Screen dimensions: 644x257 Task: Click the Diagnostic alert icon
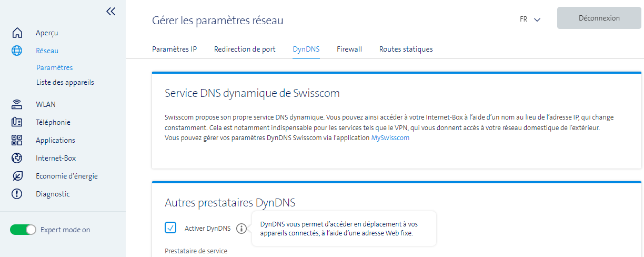click(x=17, y=194)
